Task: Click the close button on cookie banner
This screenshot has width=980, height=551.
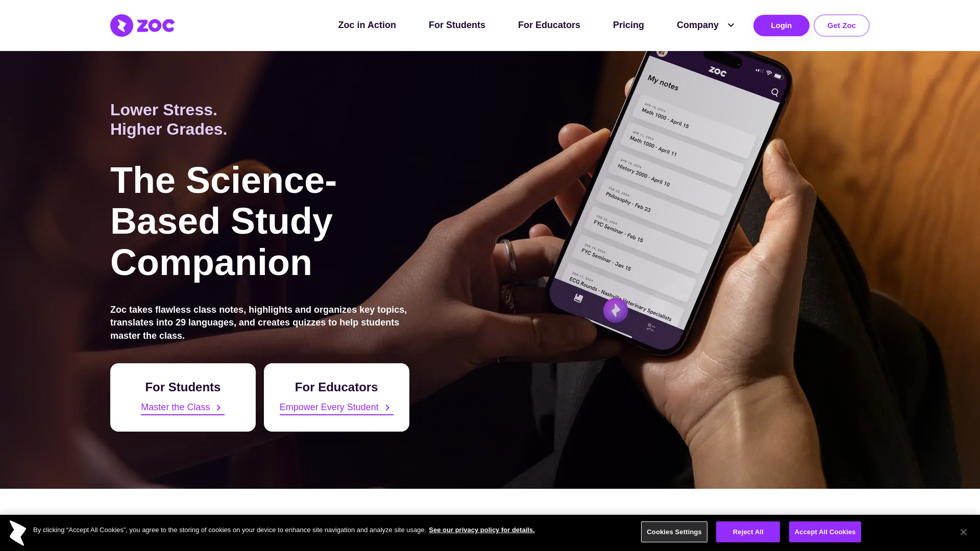Action: tap(963, 532)
